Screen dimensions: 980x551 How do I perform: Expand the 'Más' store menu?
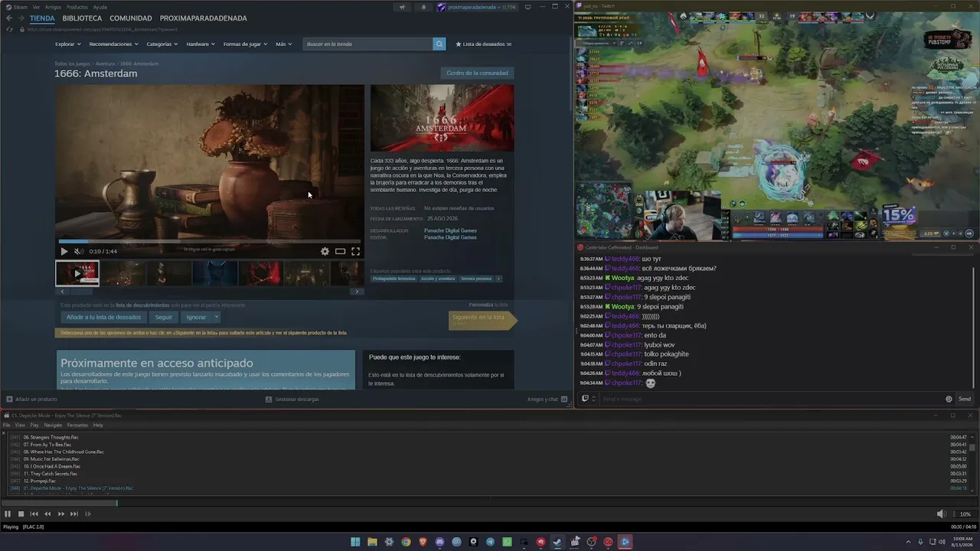283,44
